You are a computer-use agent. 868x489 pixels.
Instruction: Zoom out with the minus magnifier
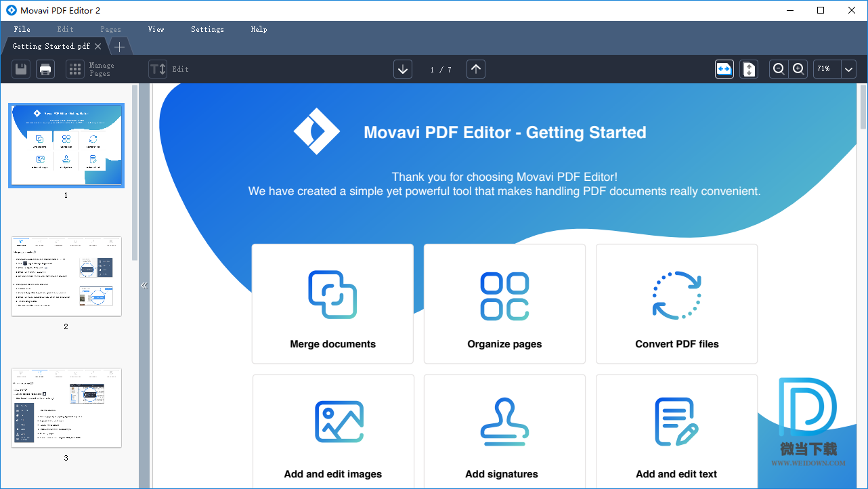(779, 69)
